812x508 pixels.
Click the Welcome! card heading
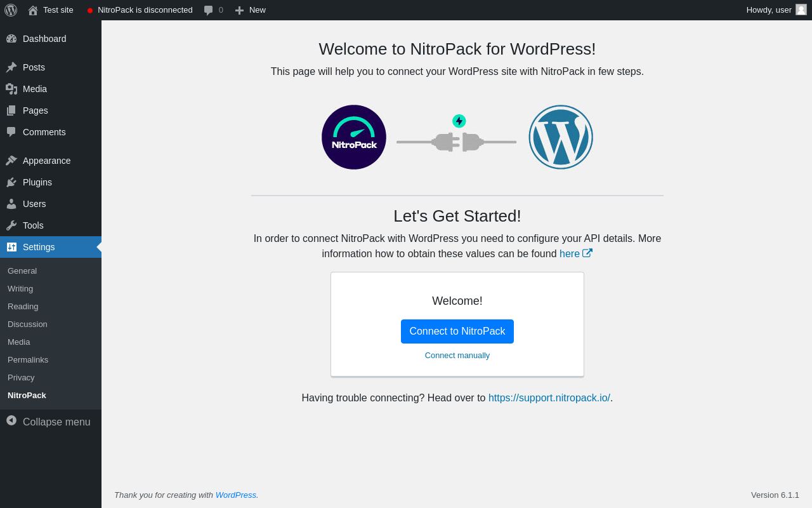457,301
